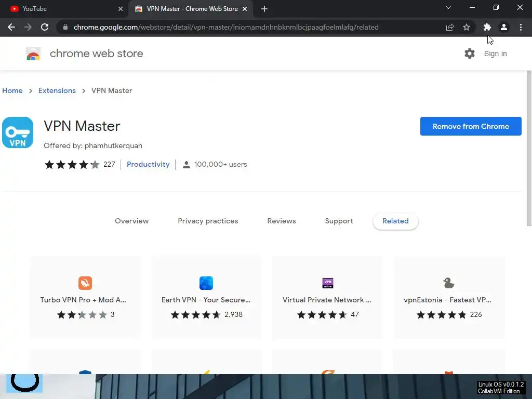Go back using the browser back arrow
The height and width of the screenshot is (399, 532).
(11, 27)
